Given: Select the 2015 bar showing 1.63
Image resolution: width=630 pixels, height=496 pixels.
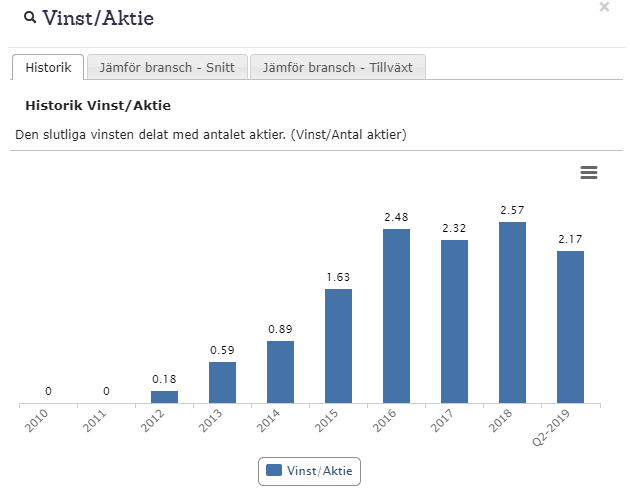Looking at the screenshot, I should coord(338,346).
